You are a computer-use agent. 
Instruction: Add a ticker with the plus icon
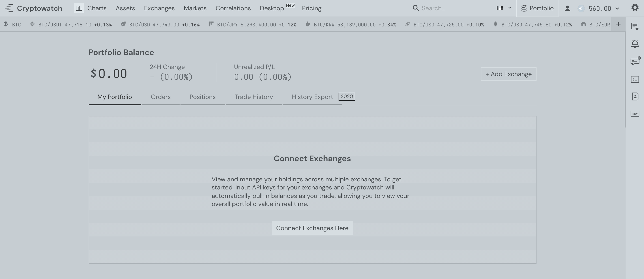pos(618,24)
